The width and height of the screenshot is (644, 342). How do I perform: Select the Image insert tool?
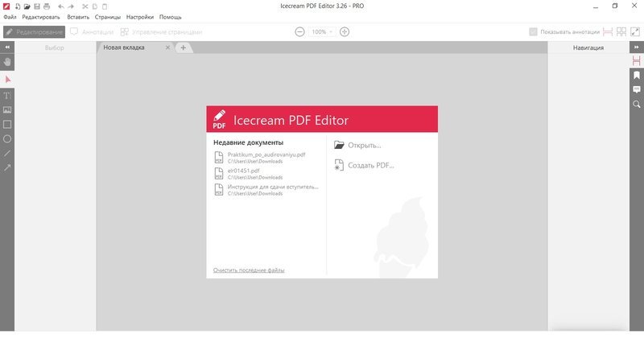pyautogui.click(x=7, y=110)
